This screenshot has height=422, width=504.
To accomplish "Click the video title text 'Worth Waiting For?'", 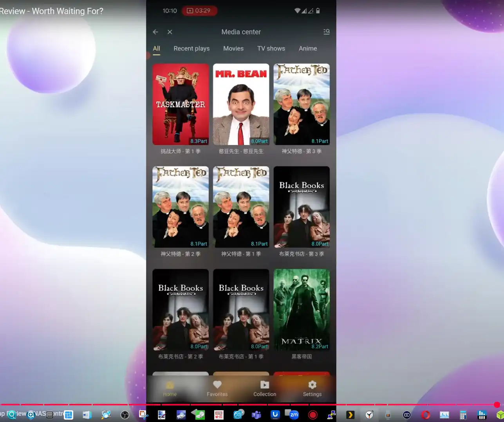I will pos(67,11).
